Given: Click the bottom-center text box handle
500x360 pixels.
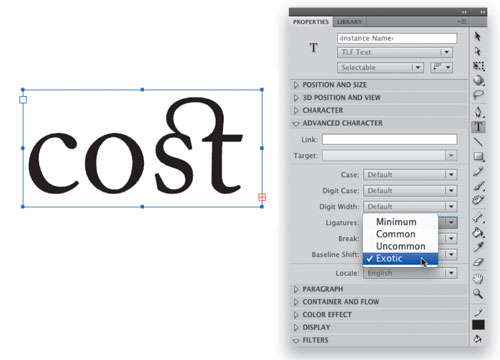Looking at the screenshot, I should coord(142,207).
